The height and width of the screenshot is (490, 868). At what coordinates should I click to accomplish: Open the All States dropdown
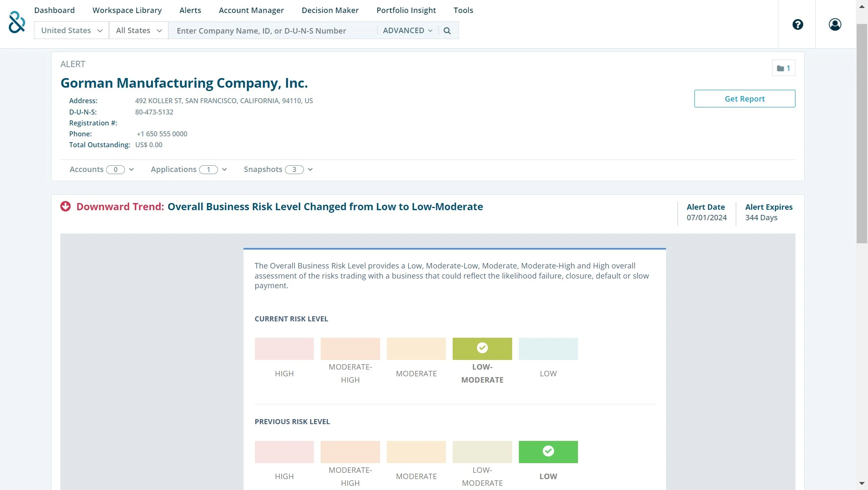(x=138, y=31)
